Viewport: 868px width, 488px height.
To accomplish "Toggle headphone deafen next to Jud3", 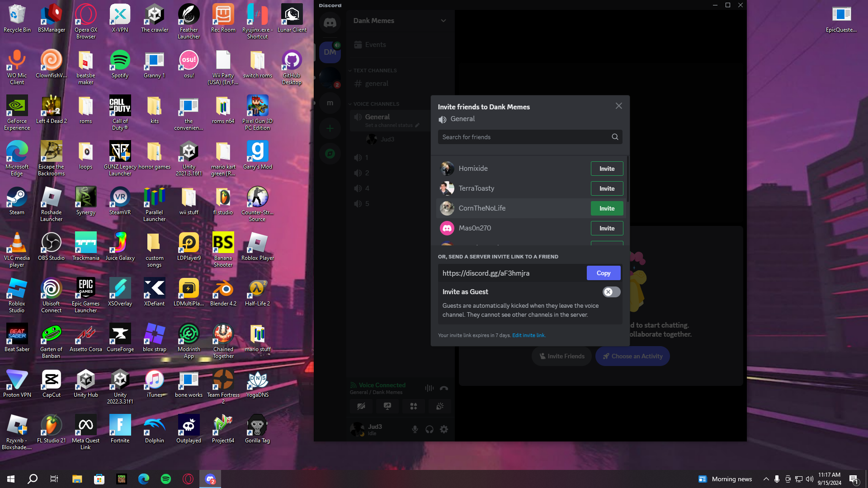I will 429,429.
